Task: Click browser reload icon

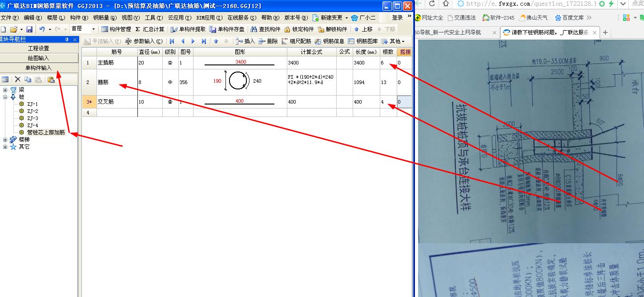Action: pyautogui.click(x=432, y=4)
